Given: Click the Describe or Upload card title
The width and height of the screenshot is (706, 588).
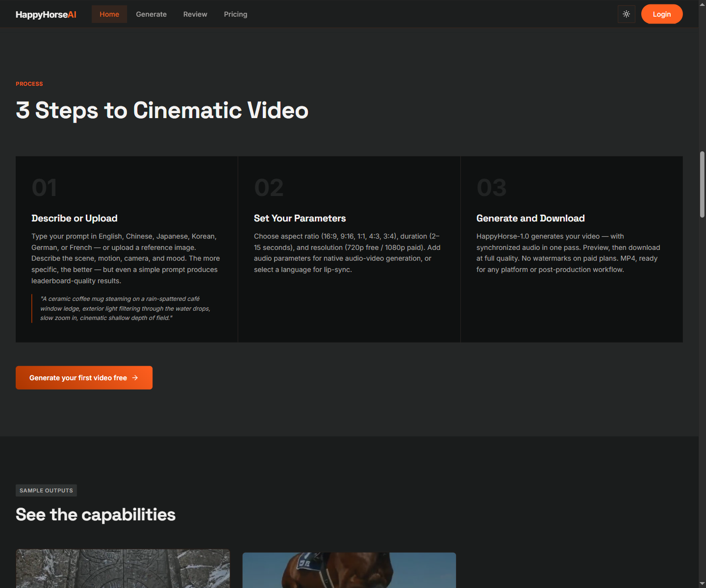Looking at the screenshot, I should pos(75,218).
